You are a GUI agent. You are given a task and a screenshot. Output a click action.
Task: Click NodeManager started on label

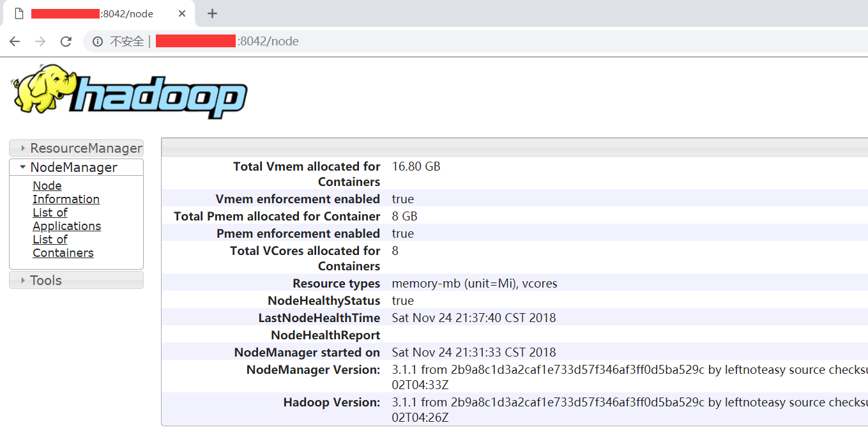tap(307, 352)
